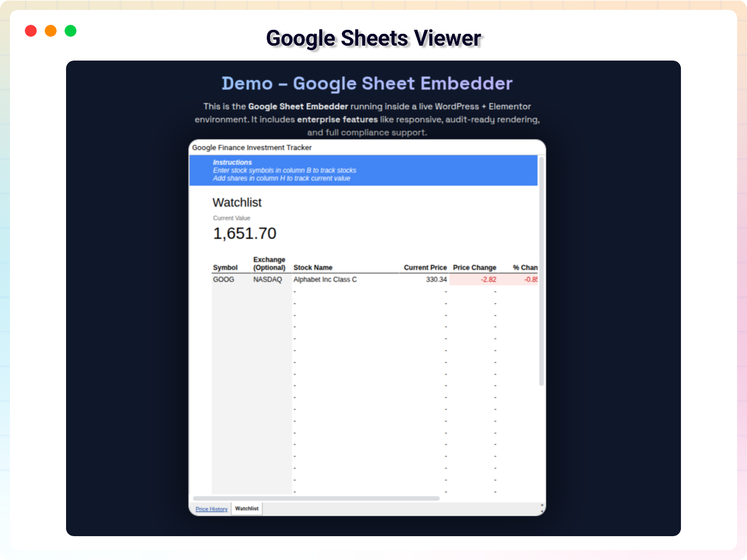The height and width of the screenshot is (560, 747).
Task: Select the NASDAQ exchange cell
Action: coord(271,280)
